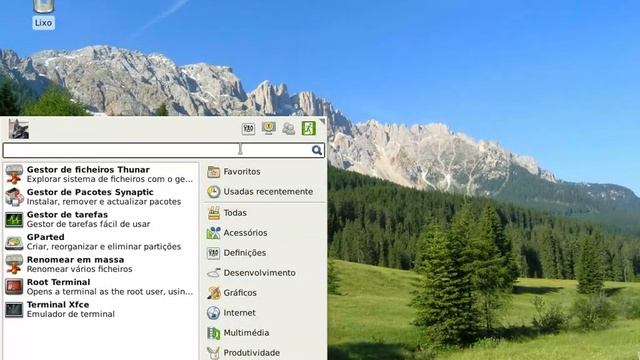Viewport: 640px width, 360px height.
Task: Switch users via the grey people icon
Action: 289,129
